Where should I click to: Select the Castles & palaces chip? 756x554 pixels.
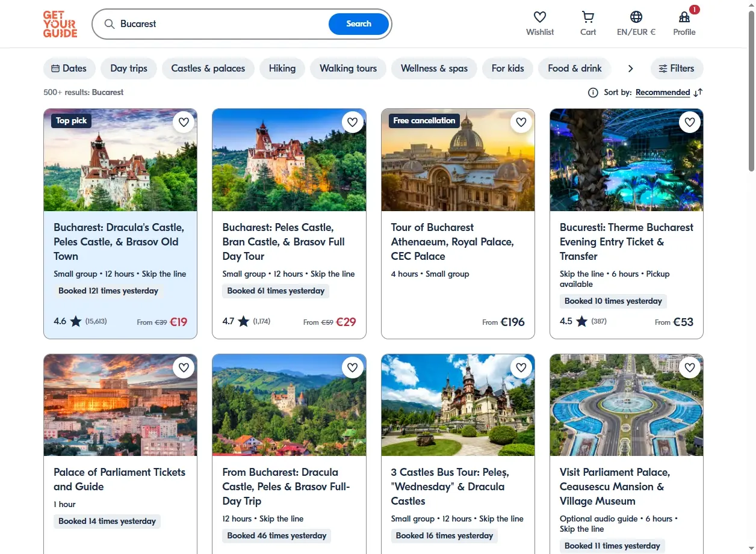(x=208, y=69)
